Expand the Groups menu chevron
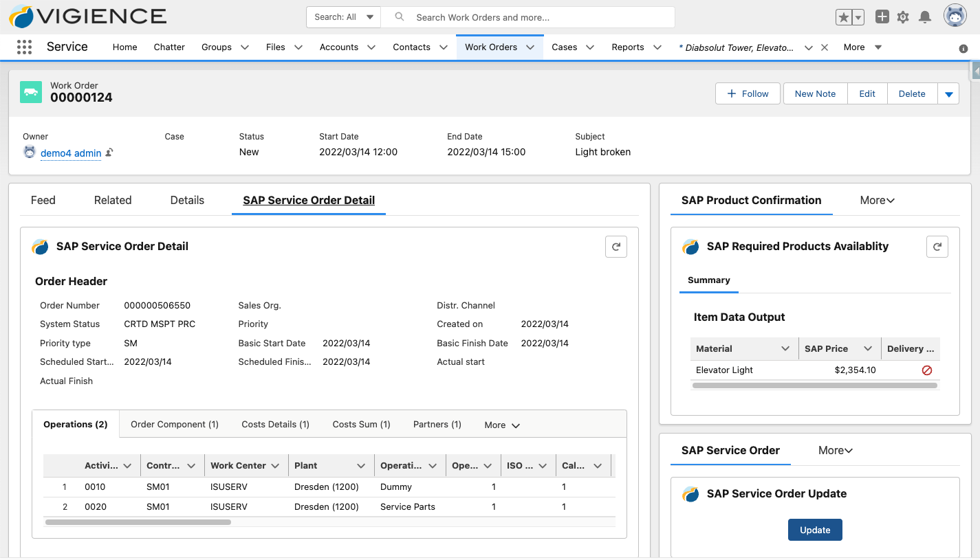 pos(245,47)
